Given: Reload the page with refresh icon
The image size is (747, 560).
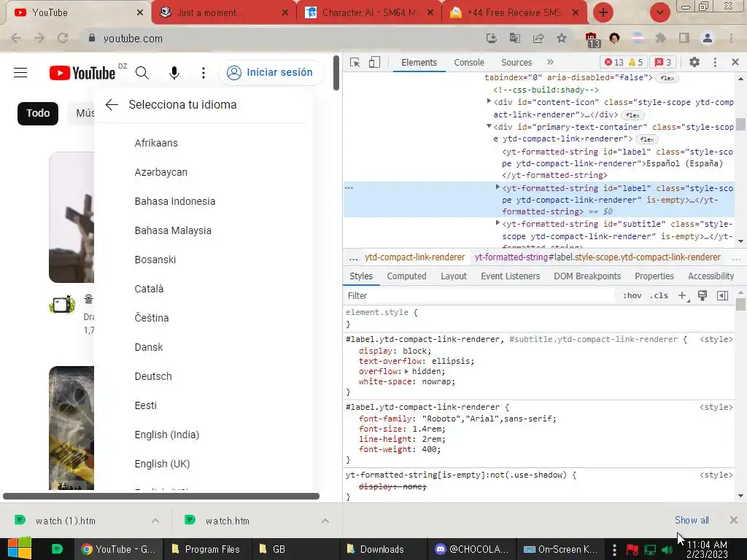Looking at the screenshot, I should 63,38.
